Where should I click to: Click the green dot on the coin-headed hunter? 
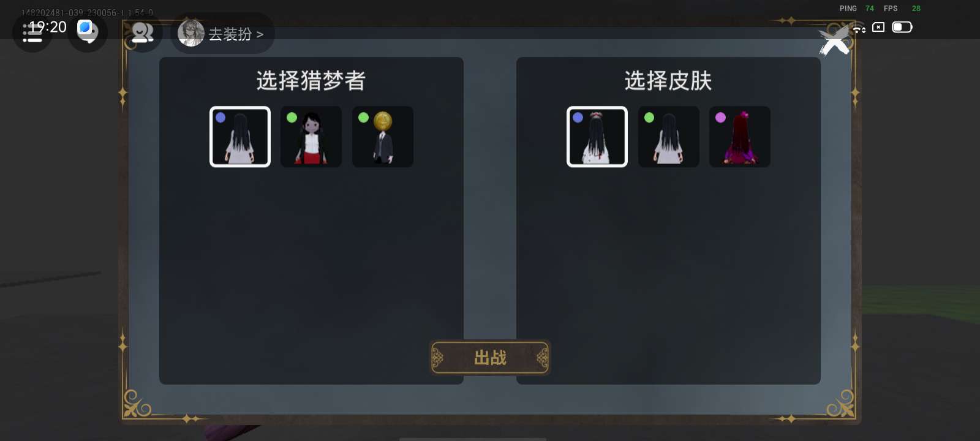363,117
